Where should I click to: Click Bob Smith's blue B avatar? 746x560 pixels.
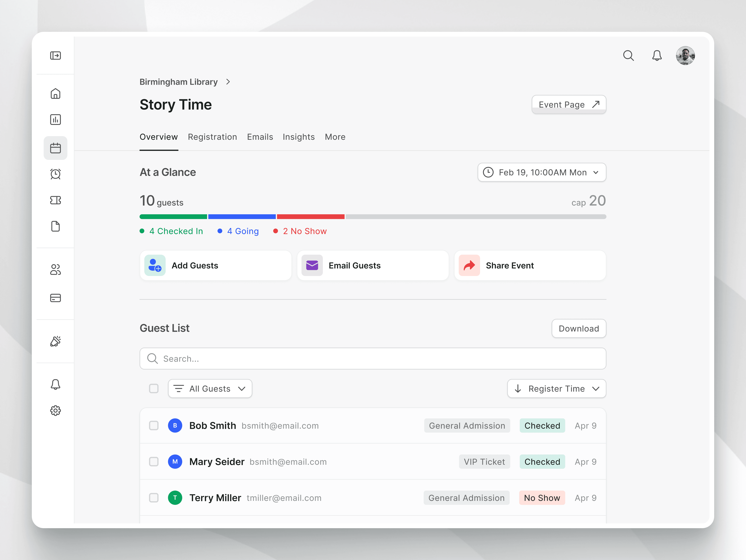[x=175, y=426]
